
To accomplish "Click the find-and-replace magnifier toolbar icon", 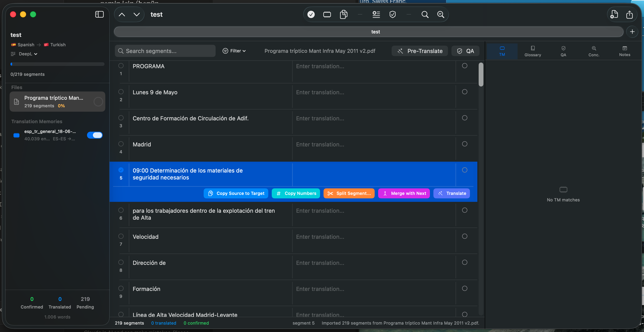I will [x=441, y=15].
